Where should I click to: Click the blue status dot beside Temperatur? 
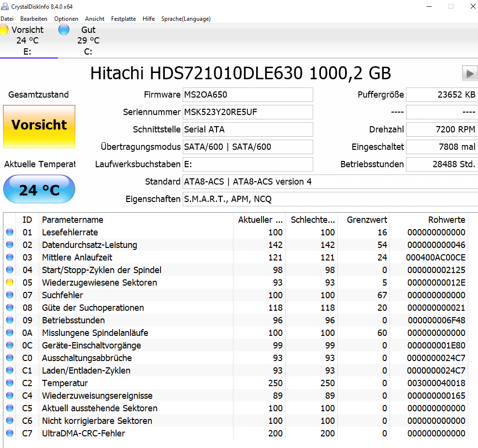[x=9, y=383]
